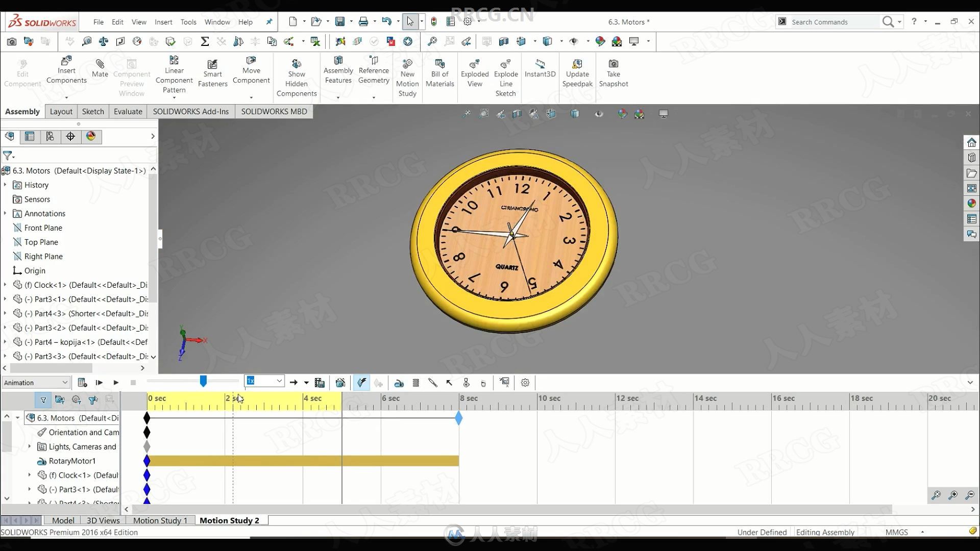Image resolution: width=980 pixels, height=551 pixels.
Task: Click the Play animation button
Action: coord(114,382)
